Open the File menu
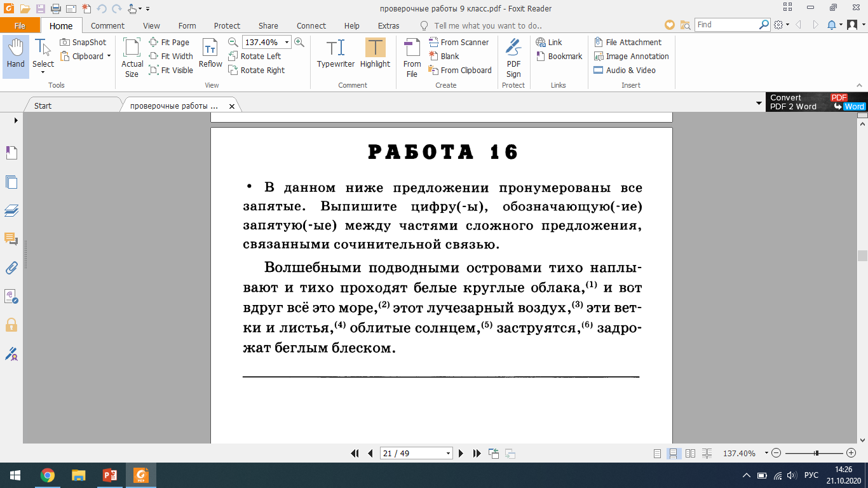This screenshot has height=488, width=868. point(20,26)
